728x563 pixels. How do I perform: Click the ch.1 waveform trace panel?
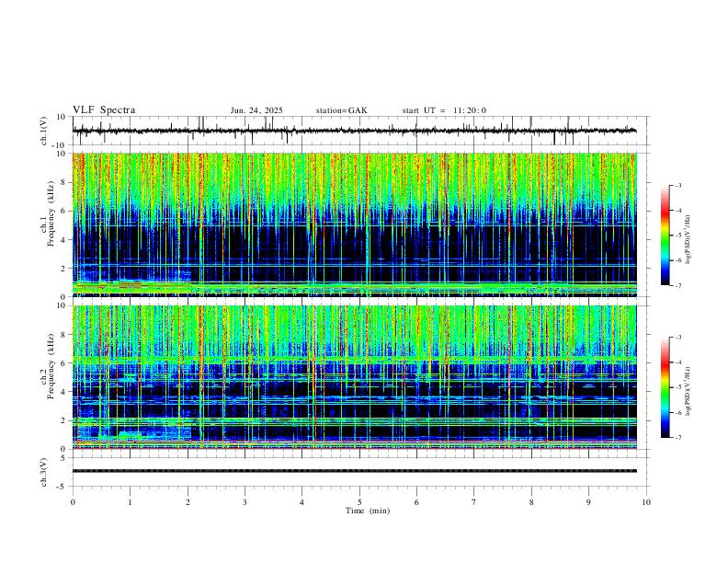(359, 131)
